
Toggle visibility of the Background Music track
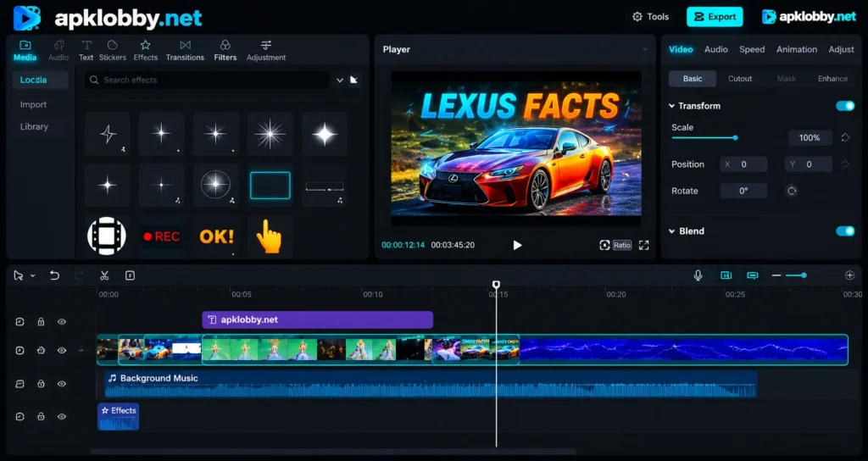click(x=61, y=384)
